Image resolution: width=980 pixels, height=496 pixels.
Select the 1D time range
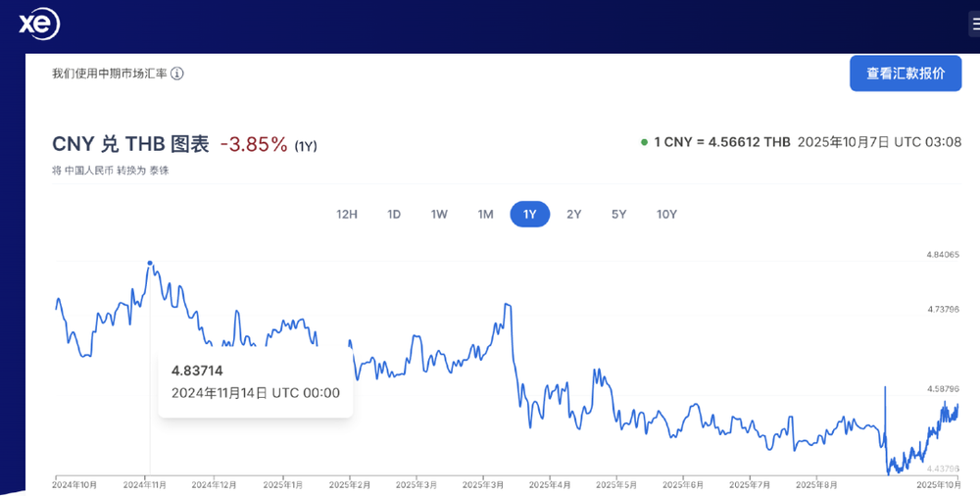tap(394, 214)
